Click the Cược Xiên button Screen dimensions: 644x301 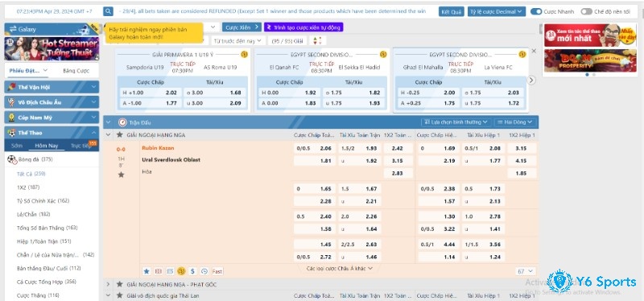(242, 27)
